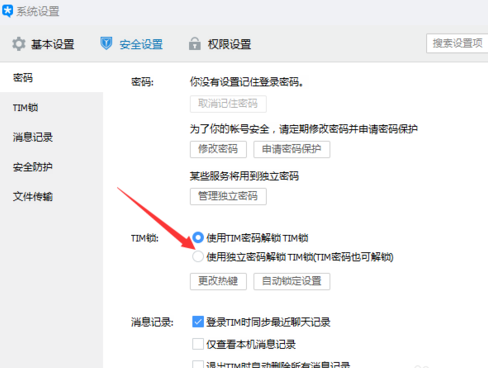Image resolution: width=488 pixels, height=368 pixels.
Task: Click the gear icon of 基本设置
Action: (x=19, y=44)
